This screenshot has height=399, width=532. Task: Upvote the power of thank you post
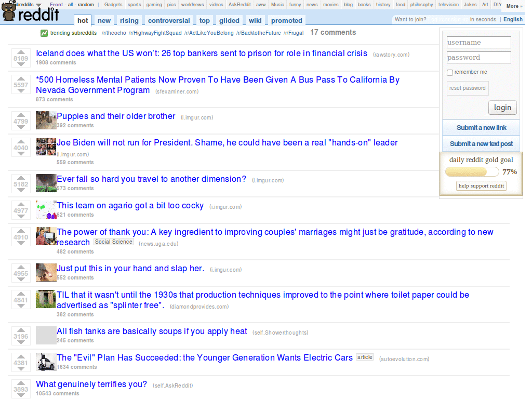21,231
